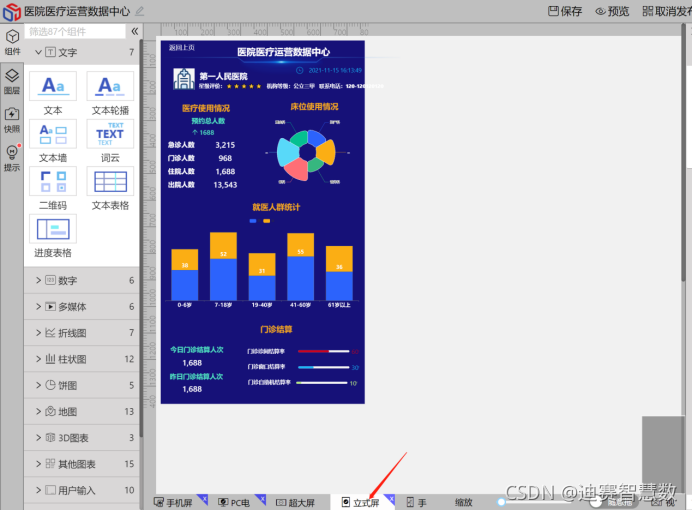Click the hospital building icon on canvas
Viewport: 693px width, 511px height.
click(x=184, y=79)
